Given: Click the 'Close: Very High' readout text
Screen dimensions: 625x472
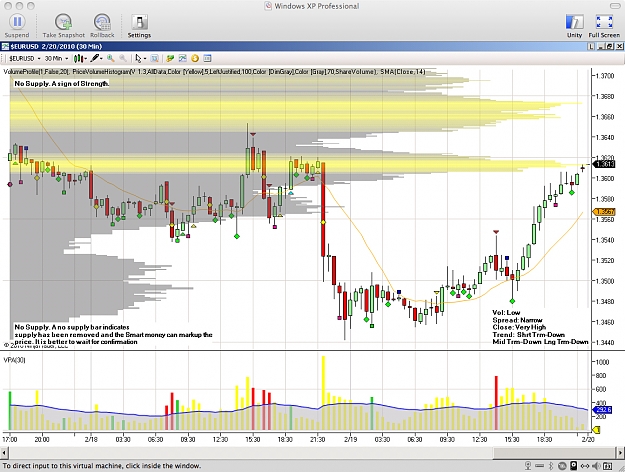Looking at the screenshot, I should [x=519, y=327].
